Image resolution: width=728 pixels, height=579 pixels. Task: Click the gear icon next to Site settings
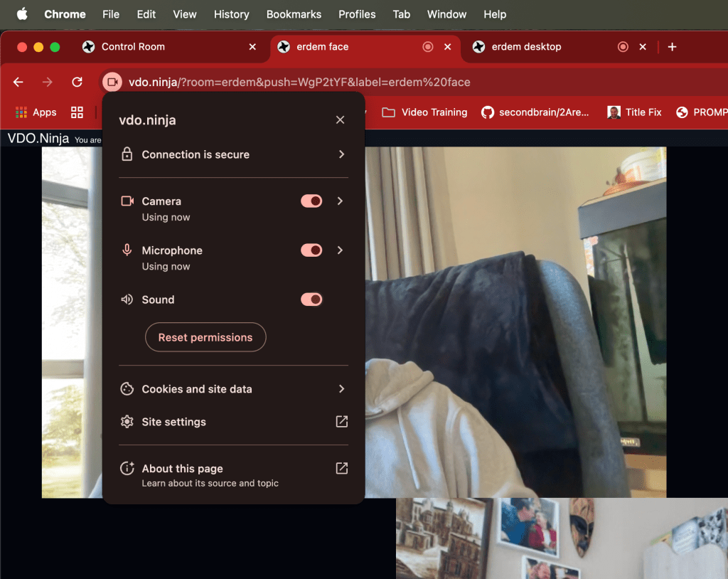[127, 422]
